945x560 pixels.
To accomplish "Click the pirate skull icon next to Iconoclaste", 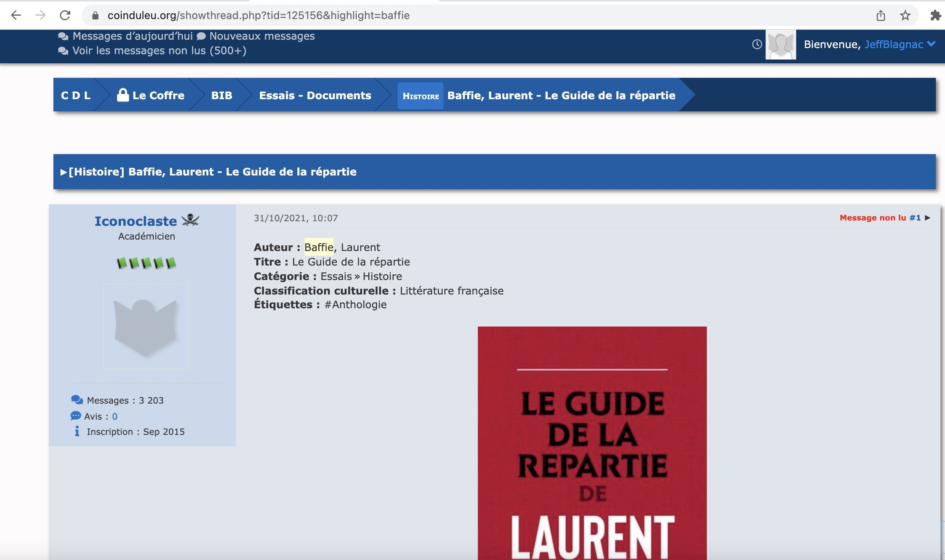I will [x=190, y=220].
